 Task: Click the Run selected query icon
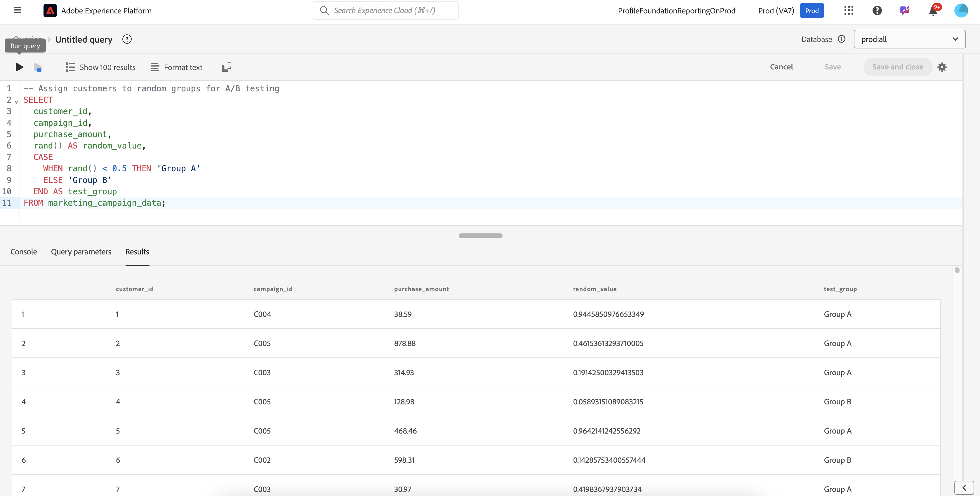pyautogui.click(x=38, y=68)
